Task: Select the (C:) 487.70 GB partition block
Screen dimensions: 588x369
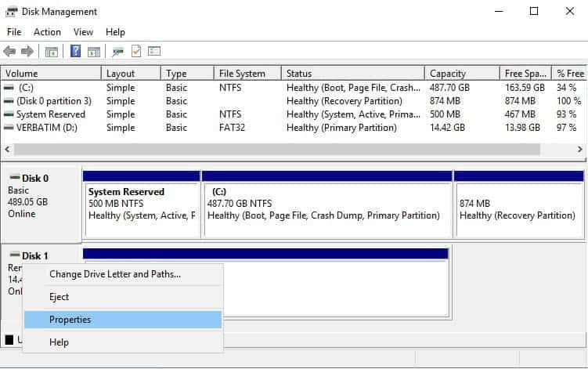Action: pyautogui.click(x=326, y=204)
